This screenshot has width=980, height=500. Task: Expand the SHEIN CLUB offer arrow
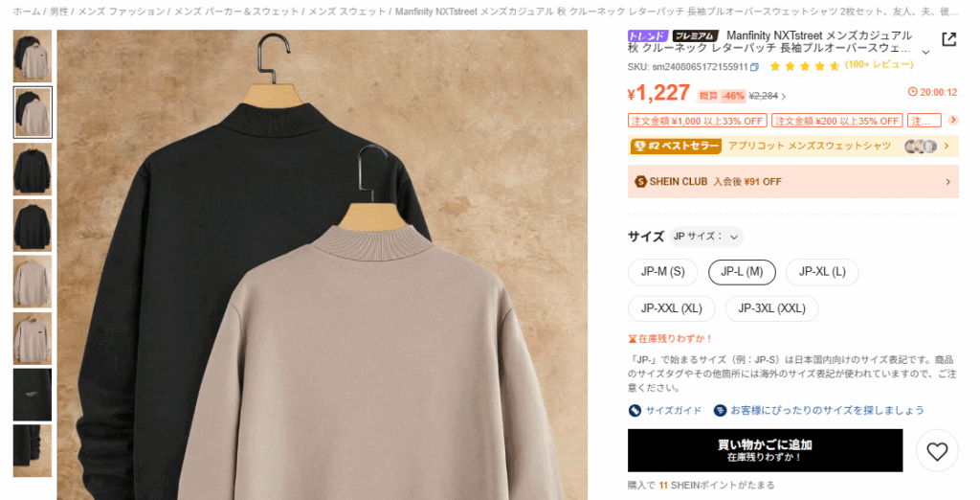947,182
